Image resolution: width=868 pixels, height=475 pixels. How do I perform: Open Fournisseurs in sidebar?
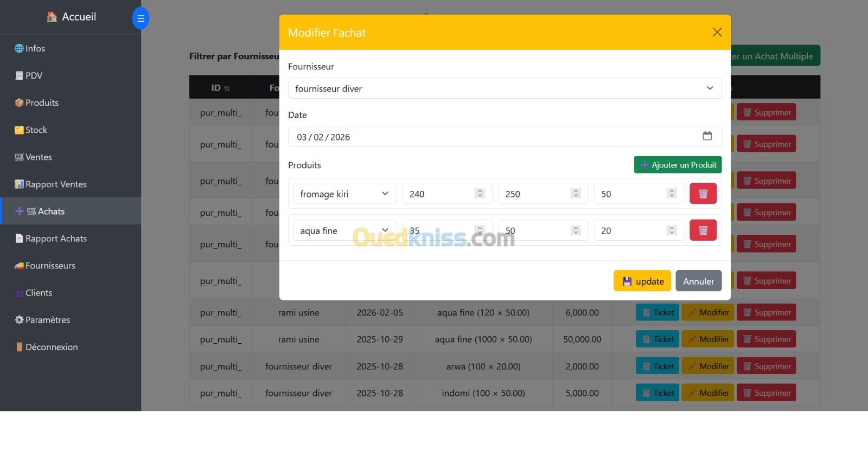[x=45, y=266]
